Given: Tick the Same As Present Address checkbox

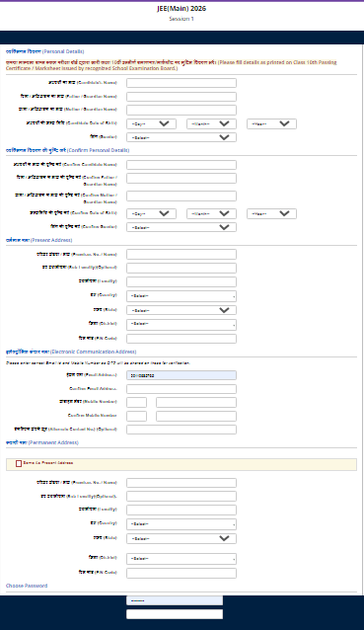Looking at the screenshot, I should click(x=19, y=464).
